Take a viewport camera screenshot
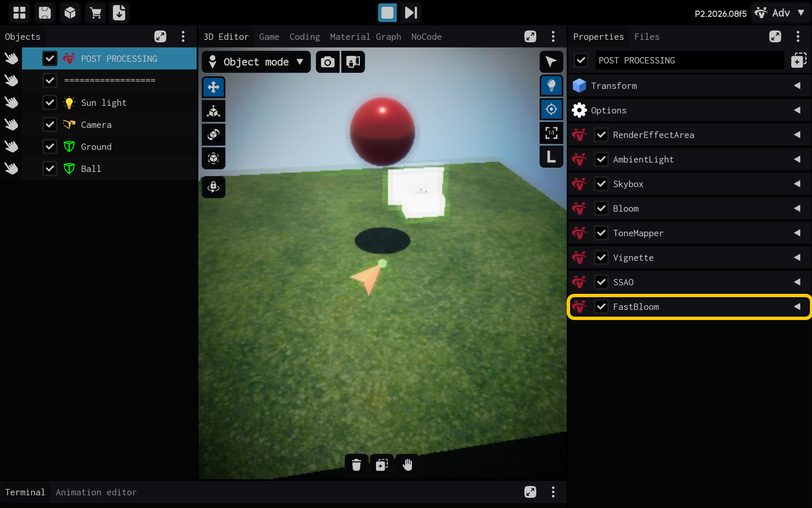Screen dimensions: 812x508 click(x=328, y=62)
